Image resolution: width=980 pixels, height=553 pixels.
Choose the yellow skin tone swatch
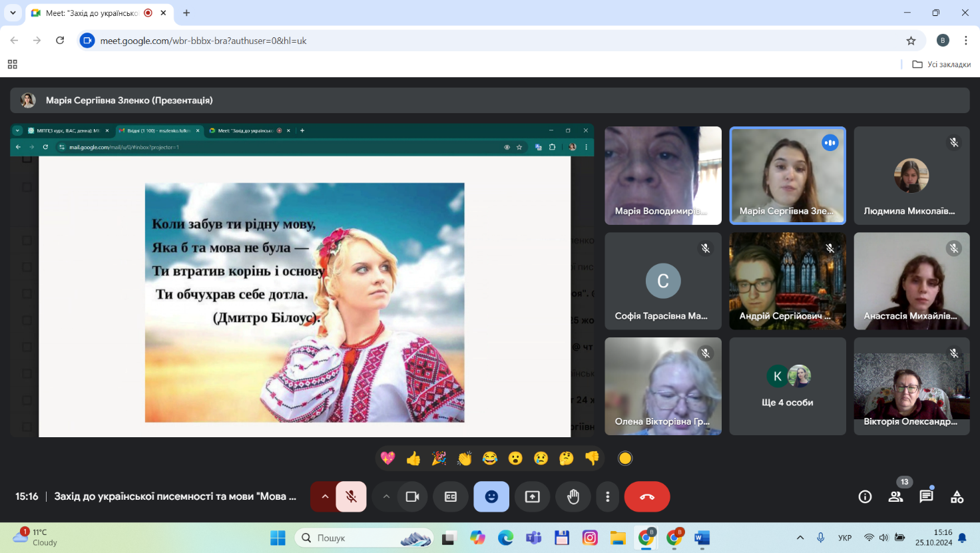click(624, 458)
